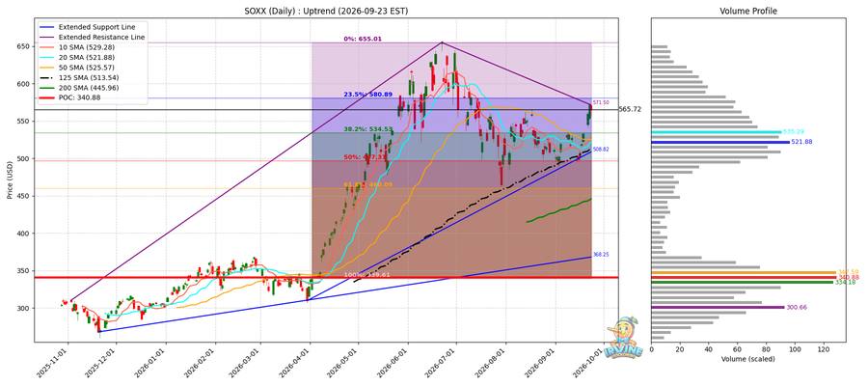Click price axis tick '650'

(25, 46)
